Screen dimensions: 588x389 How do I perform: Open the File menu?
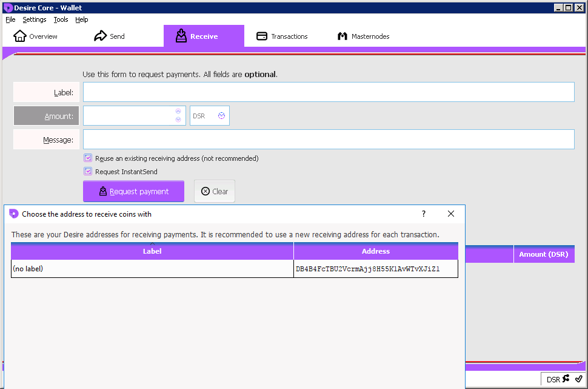(x=10, y=19)
